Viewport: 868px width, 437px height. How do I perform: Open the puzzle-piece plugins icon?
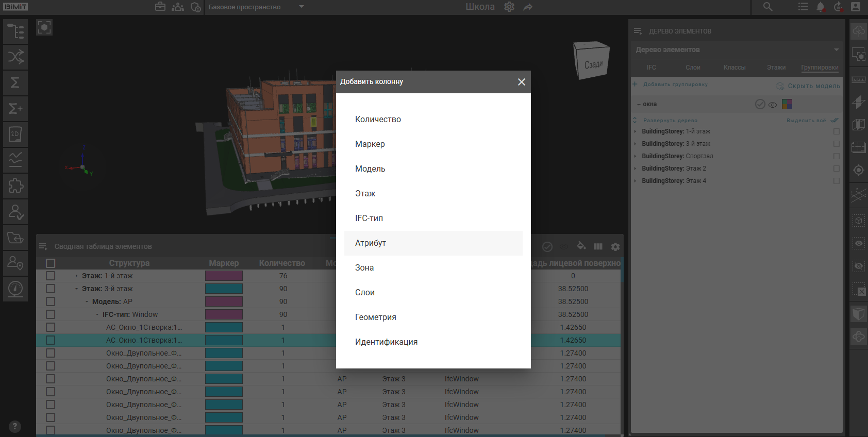pyautogui.click(x=15, y=186)
